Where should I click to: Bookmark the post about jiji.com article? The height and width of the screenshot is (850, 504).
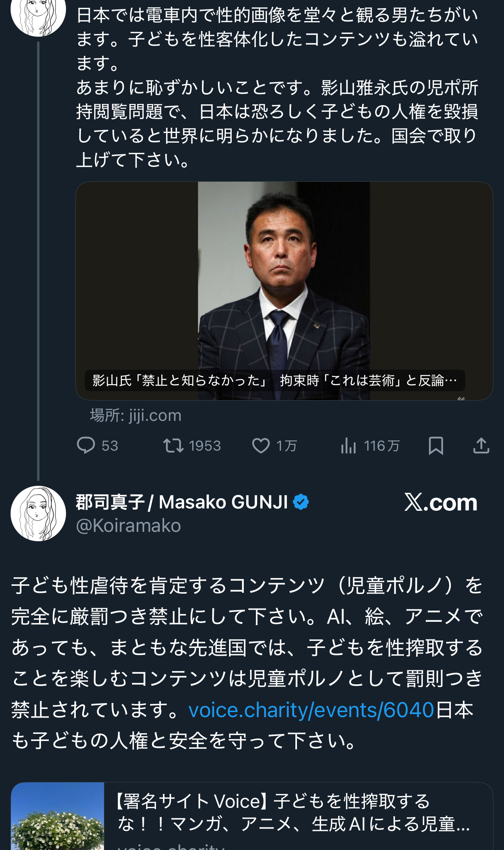[x=436, y=446]
